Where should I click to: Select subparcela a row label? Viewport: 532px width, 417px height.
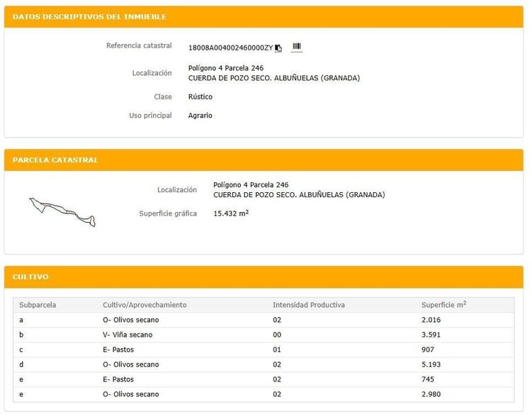click(x=21, y=320)
